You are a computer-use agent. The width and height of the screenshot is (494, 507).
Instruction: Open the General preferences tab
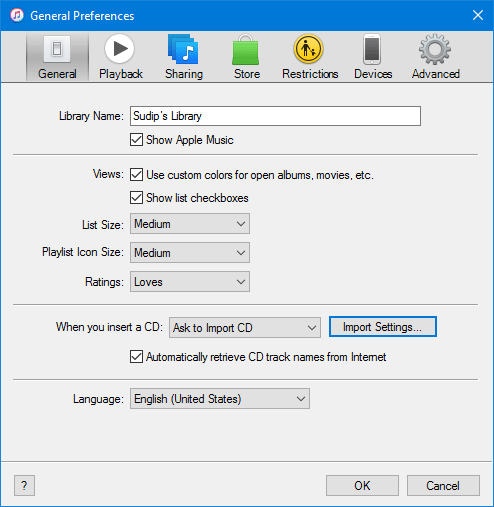tap(57, 57)
